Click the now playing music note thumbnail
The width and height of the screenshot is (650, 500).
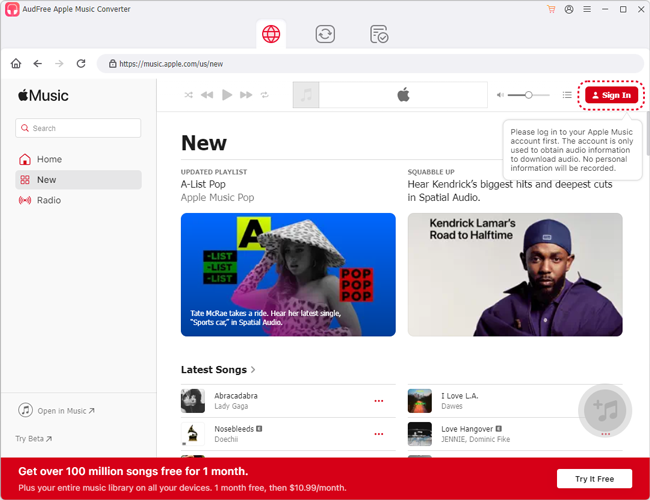point(306,95)
